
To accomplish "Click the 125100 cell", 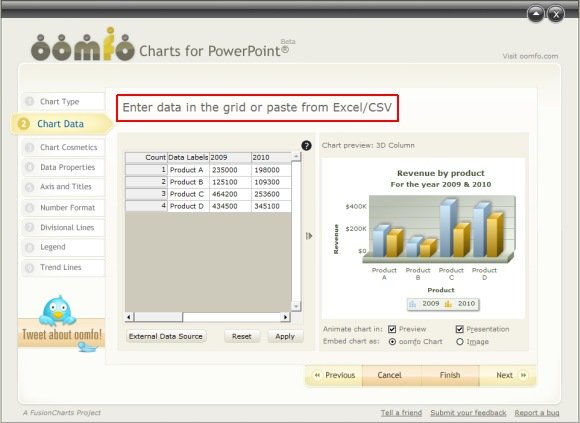I will coord(230,182).
